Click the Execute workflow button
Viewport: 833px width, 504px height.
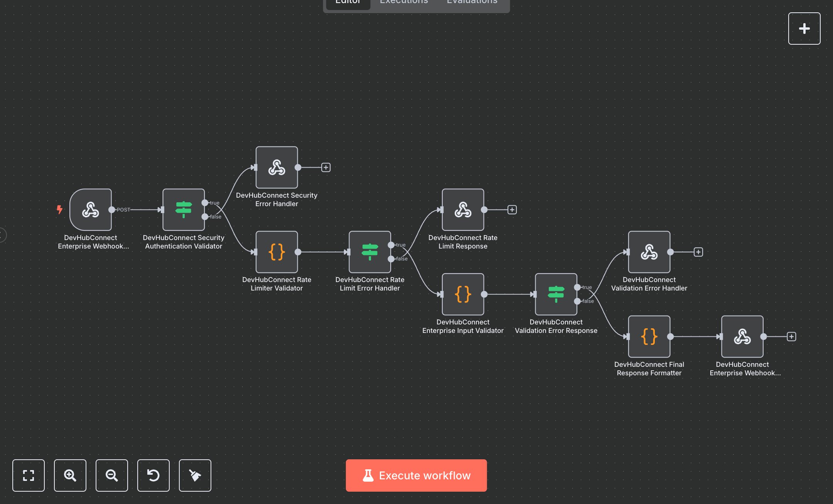click(416, 475)
